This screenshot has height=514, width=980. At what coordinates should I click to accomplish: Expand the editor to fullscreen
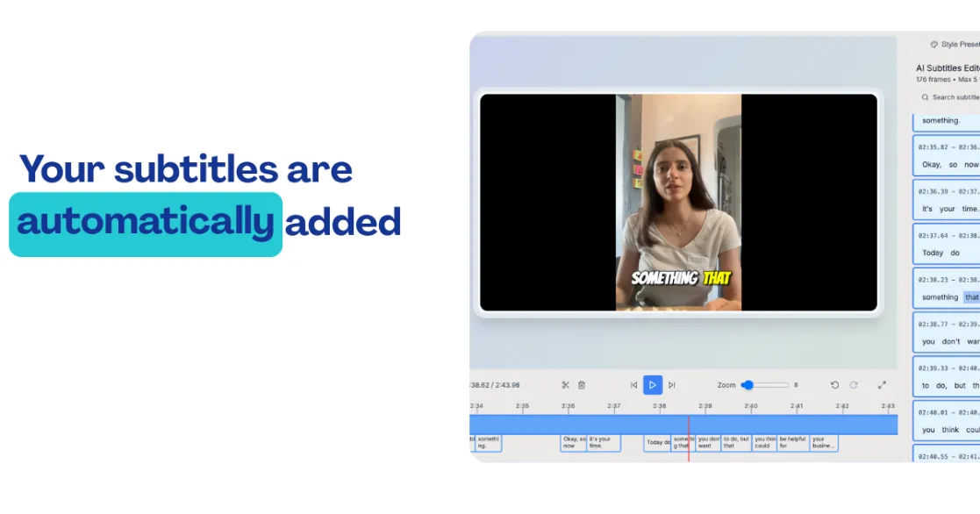[x=882, y=385]
